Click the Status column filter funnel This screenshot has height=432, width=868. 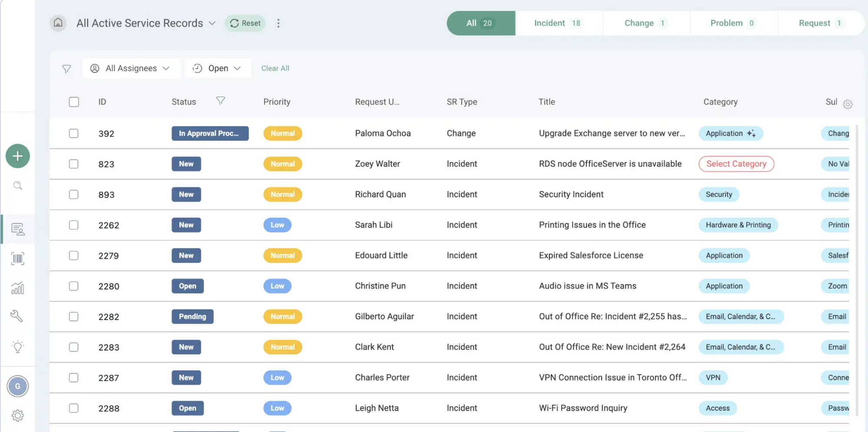(x=221, y=101)
